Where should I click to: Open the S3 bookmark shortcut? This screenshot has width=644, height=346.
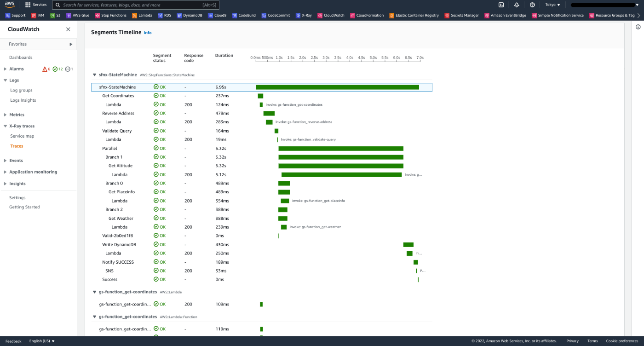point(55,15)
